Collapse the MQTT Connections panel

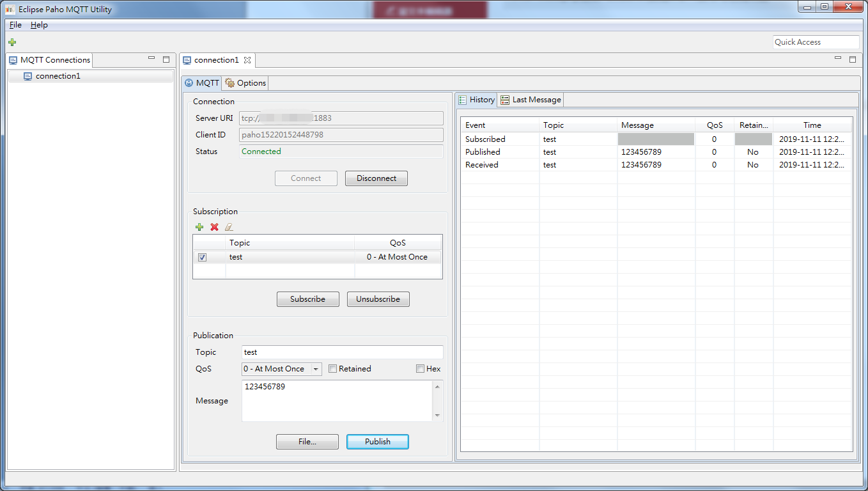point(151,58)
